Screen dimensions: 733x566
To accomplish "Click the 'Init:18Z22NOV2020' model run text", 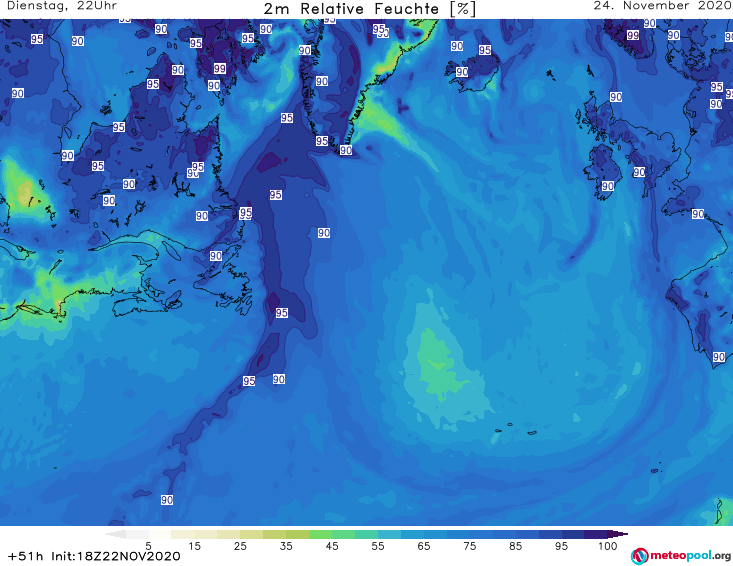I will coord(115,556).
